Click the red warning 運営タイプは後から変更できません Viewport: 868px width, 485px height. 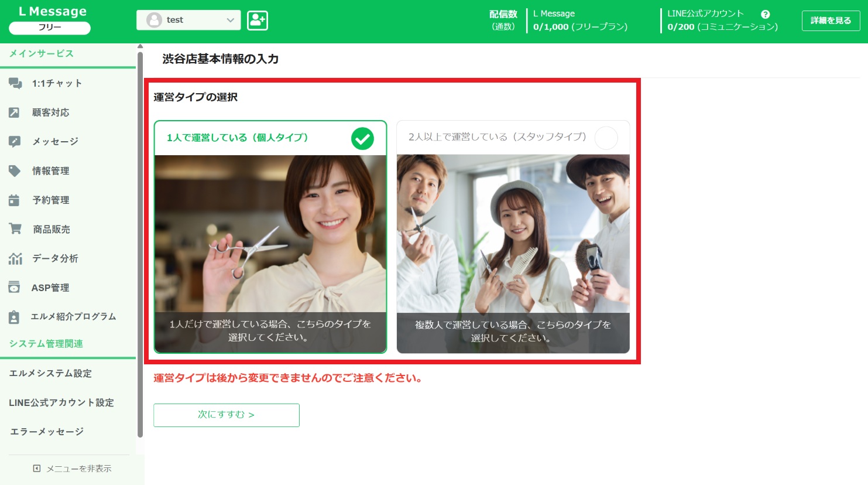click(288, 378)
